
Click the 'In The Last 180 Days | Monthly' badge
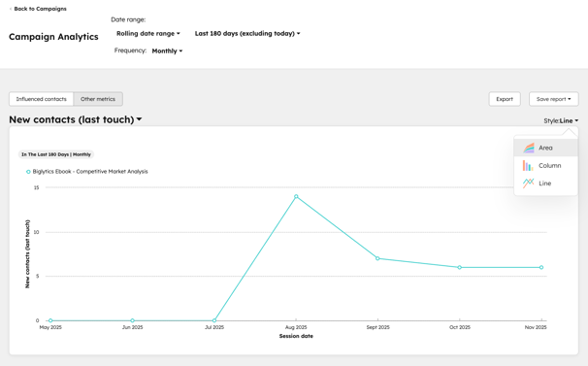(56, 154)
